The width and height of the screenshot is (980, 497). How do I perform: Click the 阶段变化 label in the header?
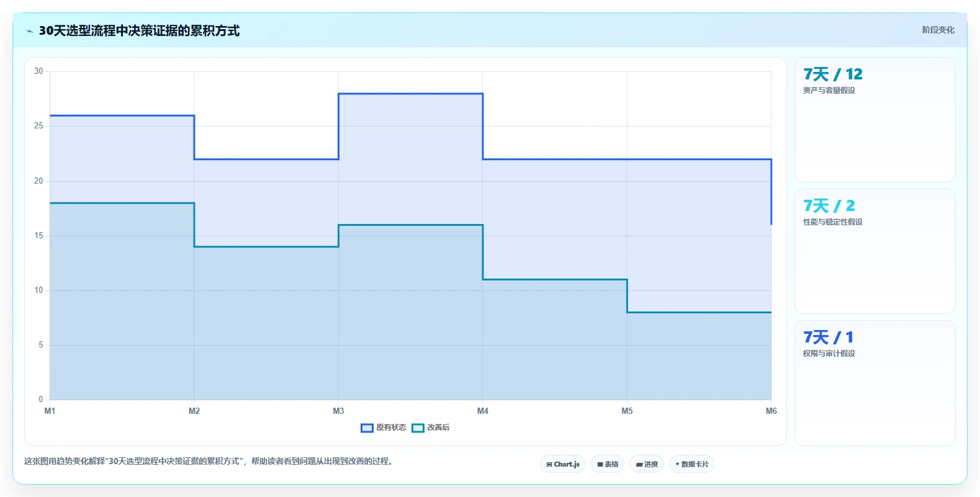click(x=938, y=30)
